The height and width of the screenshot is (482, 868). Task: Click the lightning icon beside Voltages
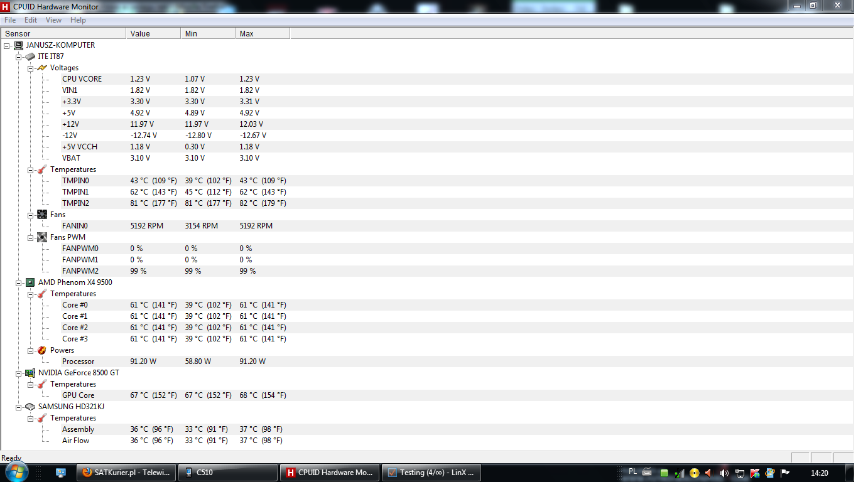(42, 68)
